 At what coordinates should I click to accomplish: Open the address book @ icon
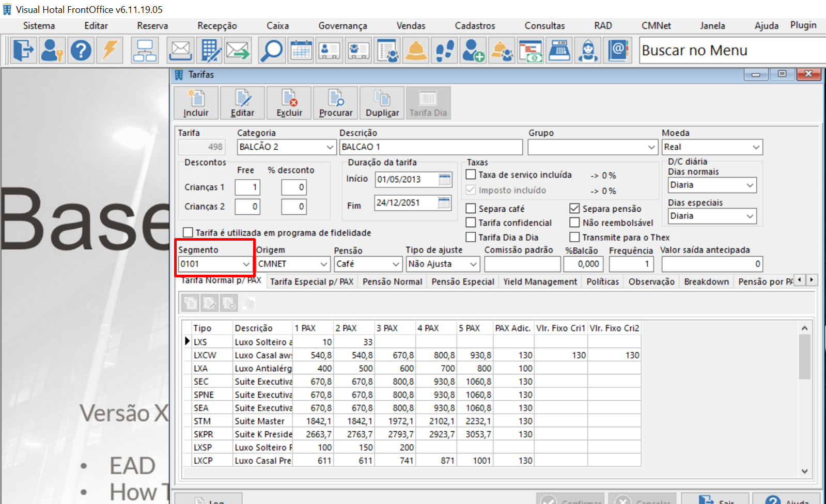pyautogui.click(x=618, y=51)
